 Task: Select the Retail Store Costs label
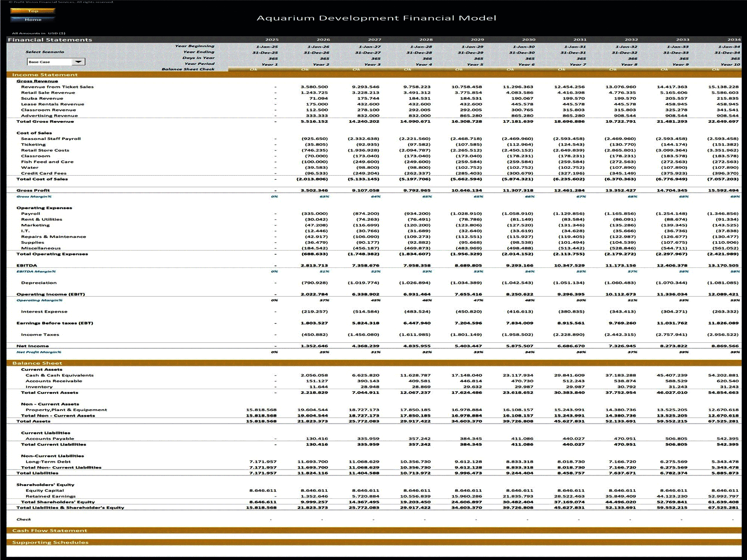45,150
